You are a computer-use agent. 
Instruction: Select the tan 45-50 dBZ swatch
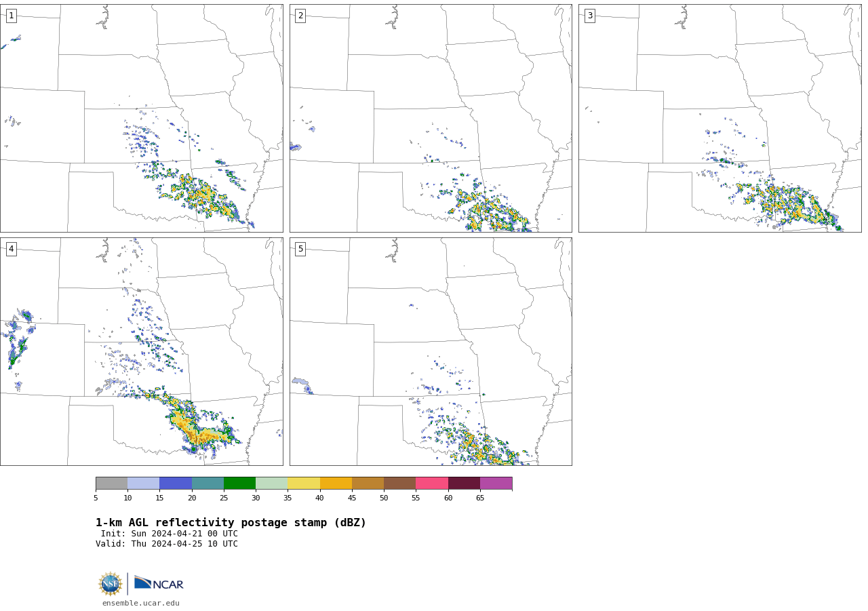pos(368,484)
